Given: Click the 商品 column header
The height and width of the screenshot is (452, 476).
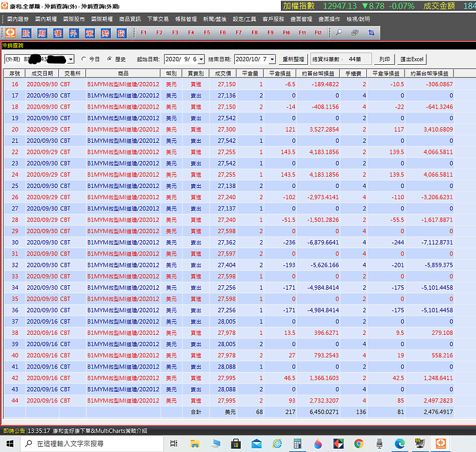Looking at the screenshot, I should pyautogui.click(x=123, y=73).
